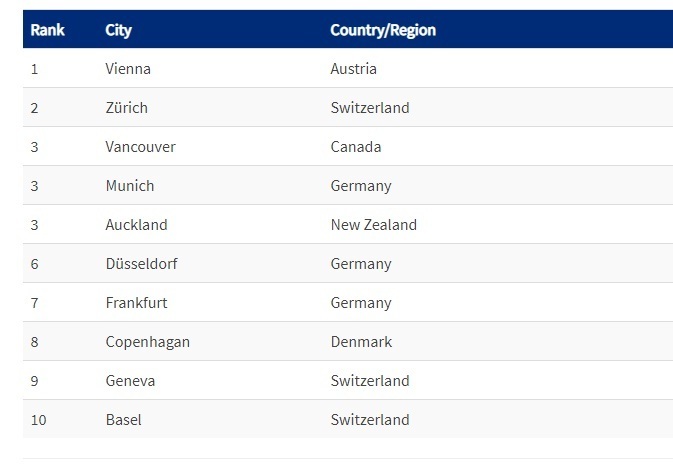Click Switzerland in the Basel row
Viewport: 673px width, 466px height.
370,420
